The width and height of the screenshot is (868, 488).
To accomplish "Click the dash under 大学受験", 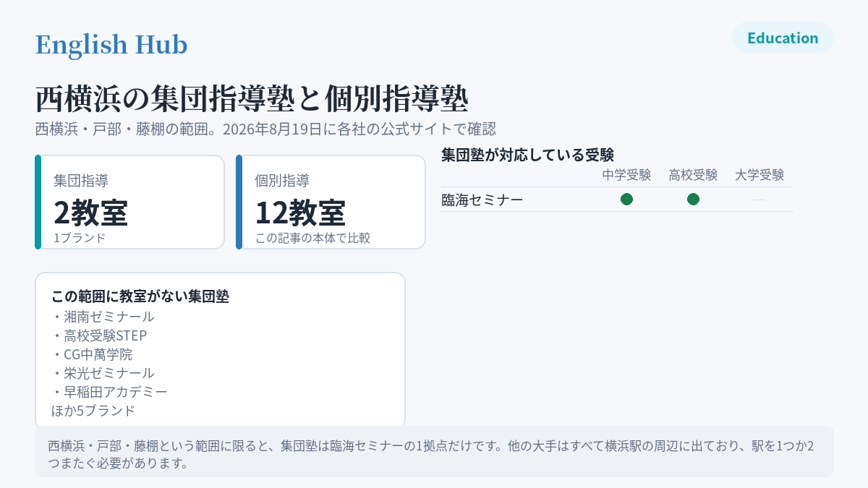I will [x=759, y=200].
